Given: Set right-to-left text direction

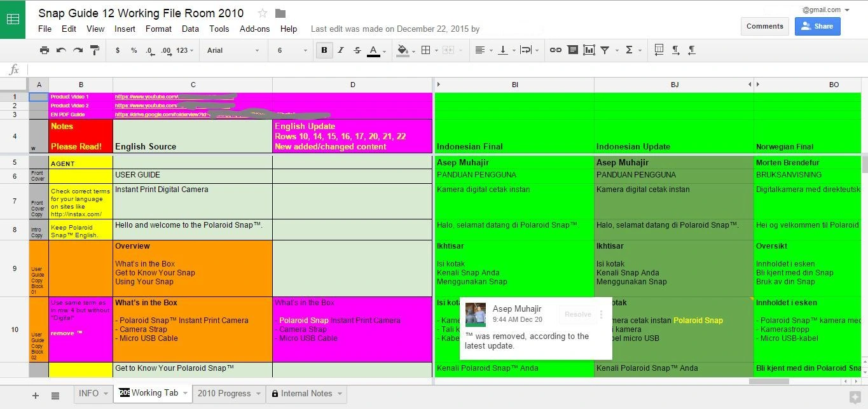Looking at the screenshot, I should [691, 50].
